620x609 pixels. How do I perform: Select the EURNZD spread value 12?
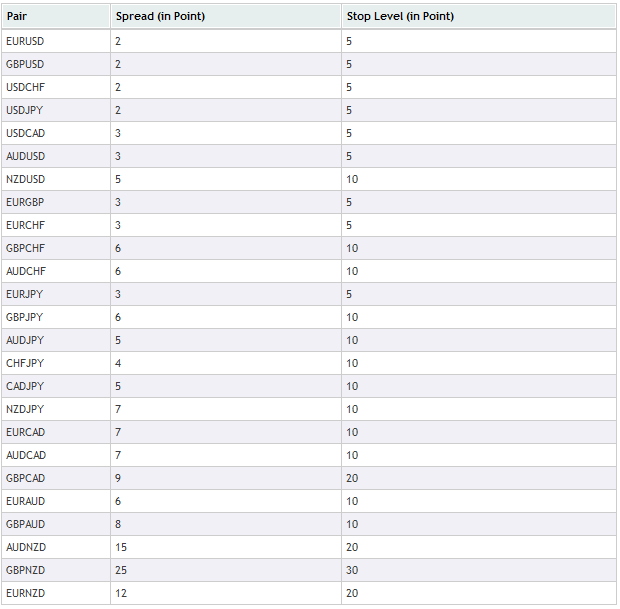click(x=121, y=593)
